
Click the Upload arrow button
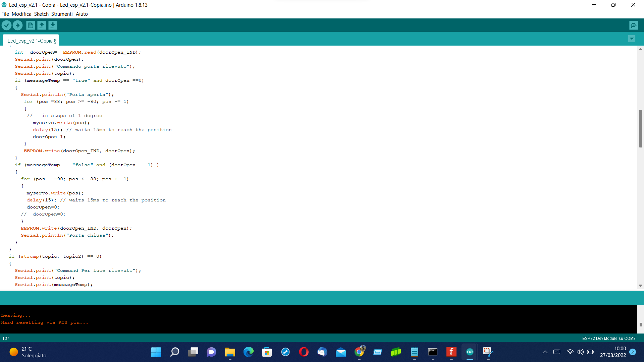(x=17, y=25)
